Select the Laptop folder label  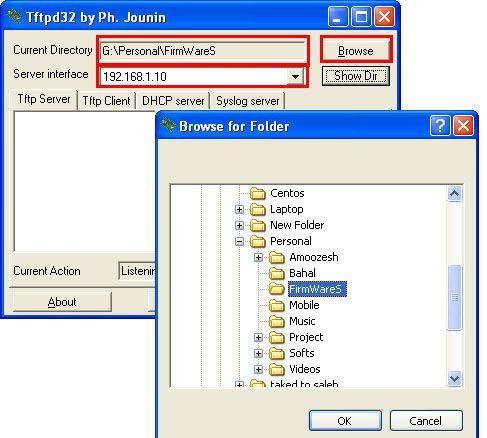(x=287, y=209)
